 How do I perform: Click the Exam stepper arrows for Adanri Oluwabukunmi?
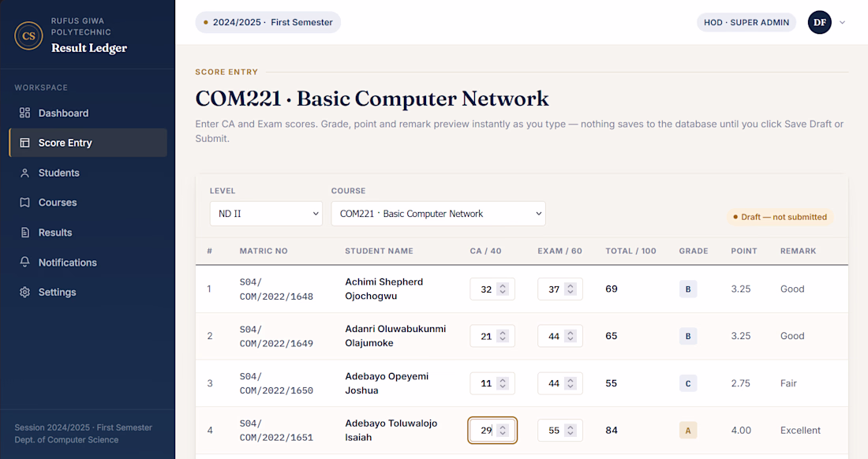[571, 336]
